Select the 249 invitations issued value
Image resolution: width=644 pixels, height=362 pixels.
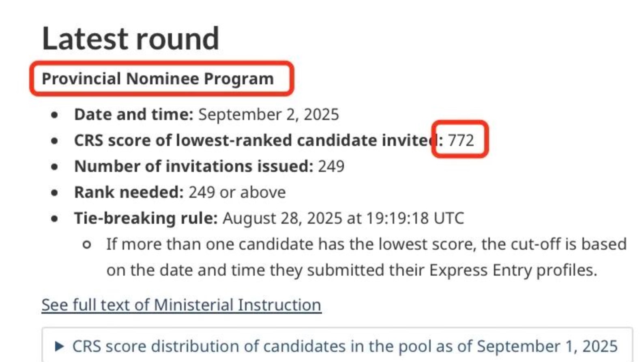coord(331,166)
